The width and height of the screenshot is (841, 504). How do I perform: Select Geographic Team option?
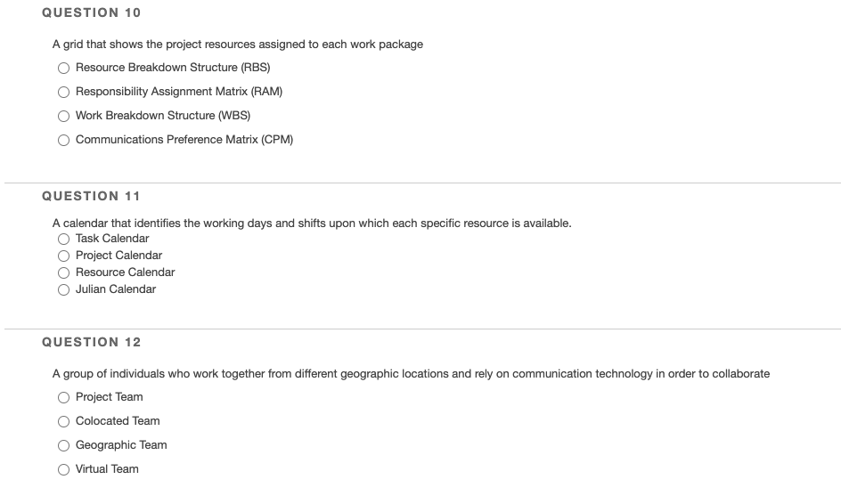(x=64, y=445)
